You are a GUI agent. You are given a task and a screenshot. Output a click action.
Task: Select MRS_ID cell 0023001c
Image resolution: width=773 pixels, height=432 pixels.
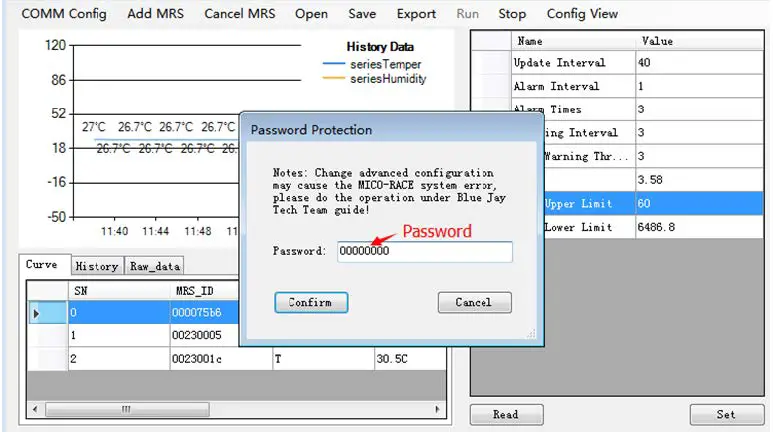tap(221, 359)
